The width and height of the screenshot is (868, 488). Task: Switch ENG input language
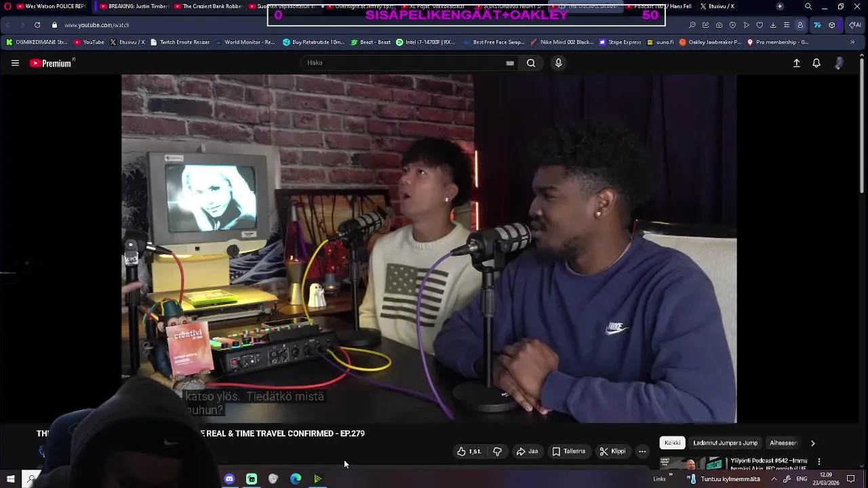coord(802,479)
